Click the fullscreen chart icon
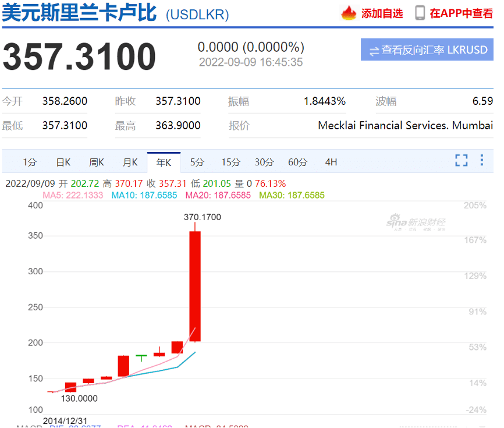504x428 pixels. [461, 162]
